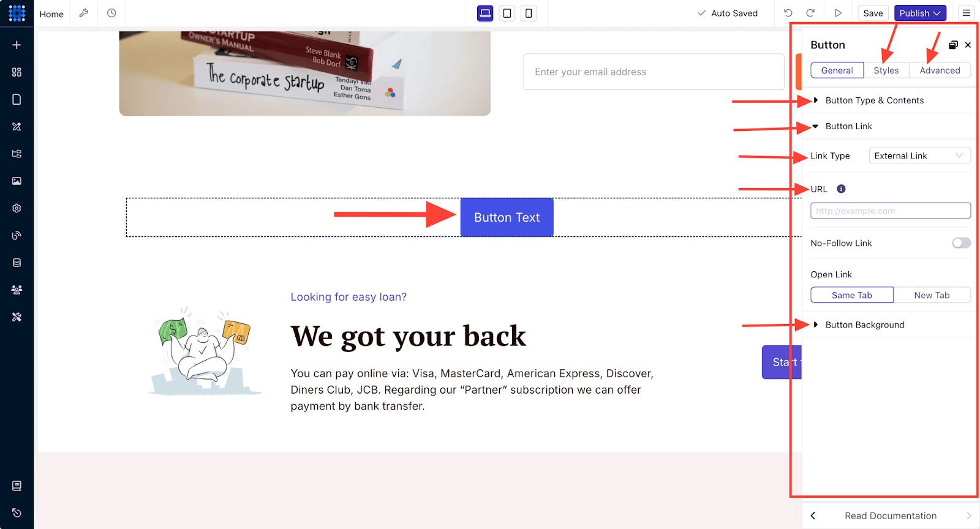980x529 pixels.
Task: Switch to mobile device preview
Action: point(529,13)
